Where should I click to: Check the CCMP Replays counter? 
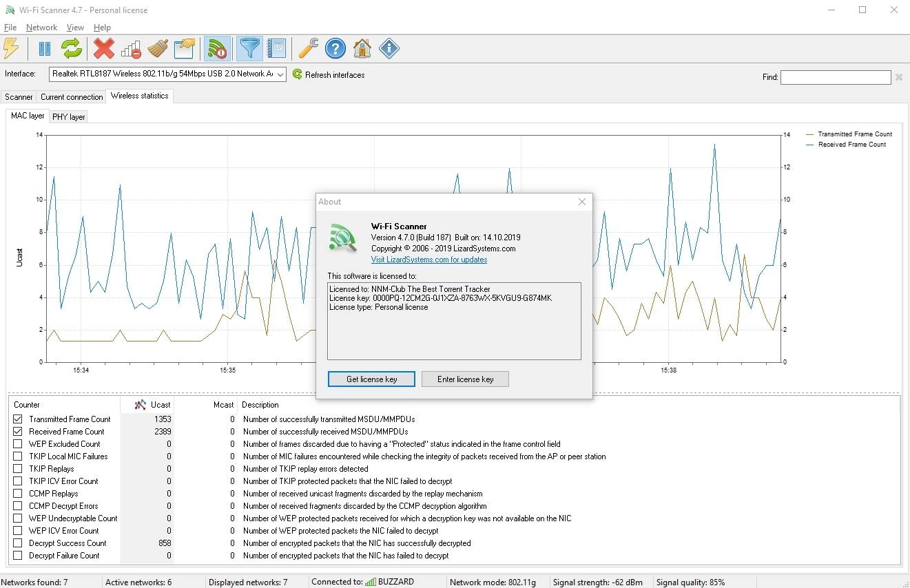pos(18,493)
